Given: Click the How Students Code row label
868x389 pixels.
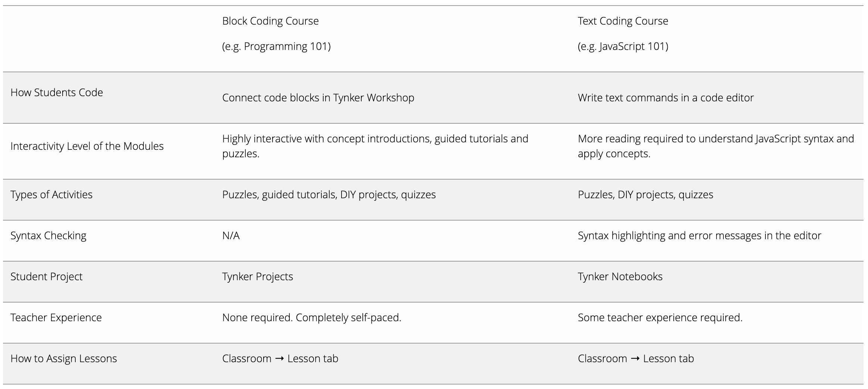Looking at the screenshot, I should tap(57, 92).
